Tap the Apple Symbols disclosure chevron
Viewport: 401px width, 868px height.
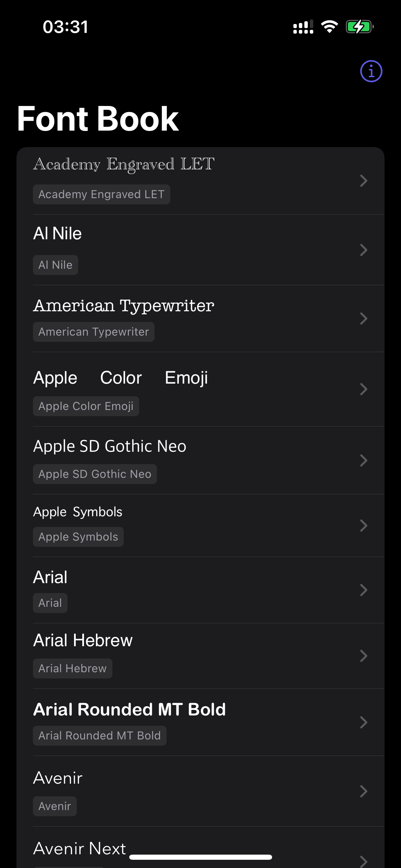point(364,526)
